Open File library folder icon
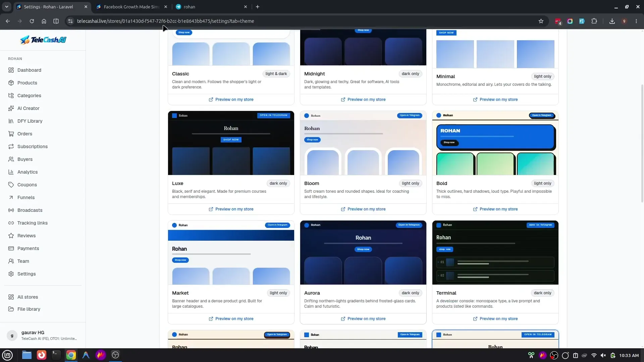 (11, 309)
